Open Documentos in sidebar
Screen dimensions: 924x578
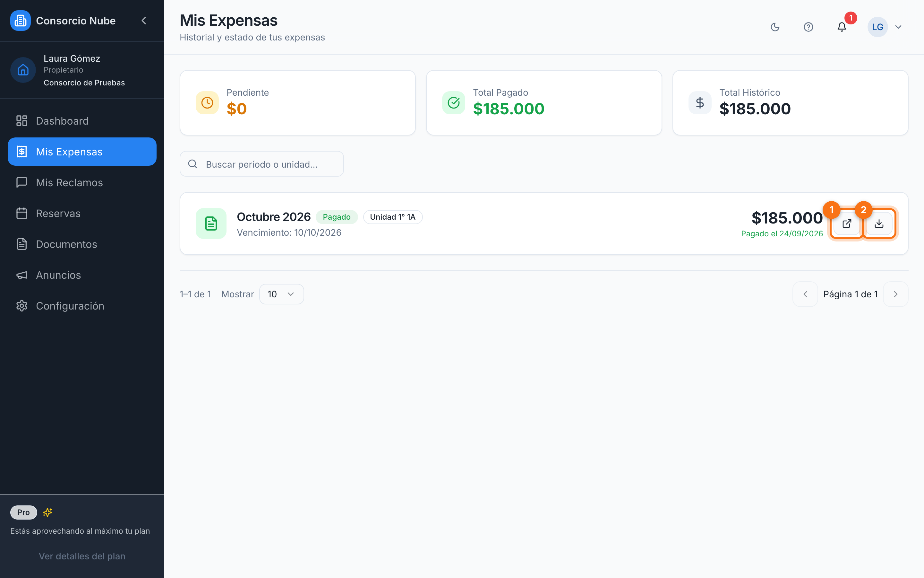click(82, 244)
